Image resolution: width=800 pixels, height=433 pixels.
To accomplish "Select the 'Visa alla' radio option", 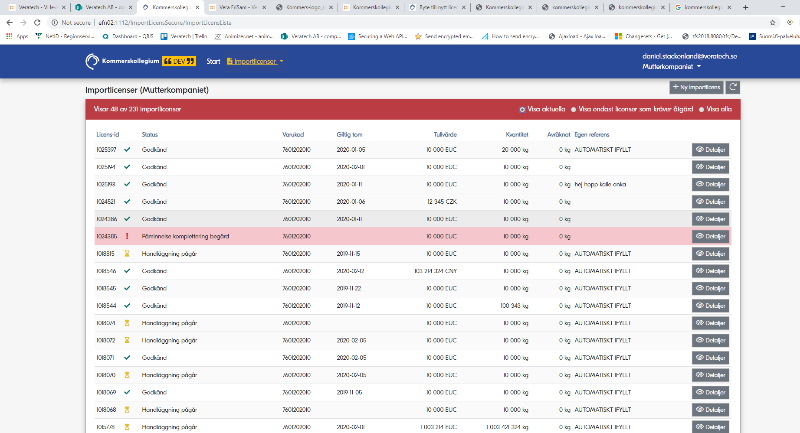I will [702, 110].
